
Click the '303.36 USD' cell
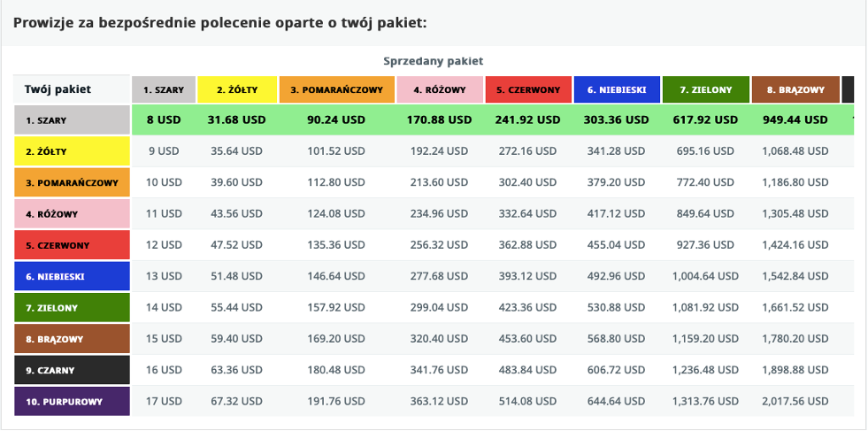tap(617, 119)
